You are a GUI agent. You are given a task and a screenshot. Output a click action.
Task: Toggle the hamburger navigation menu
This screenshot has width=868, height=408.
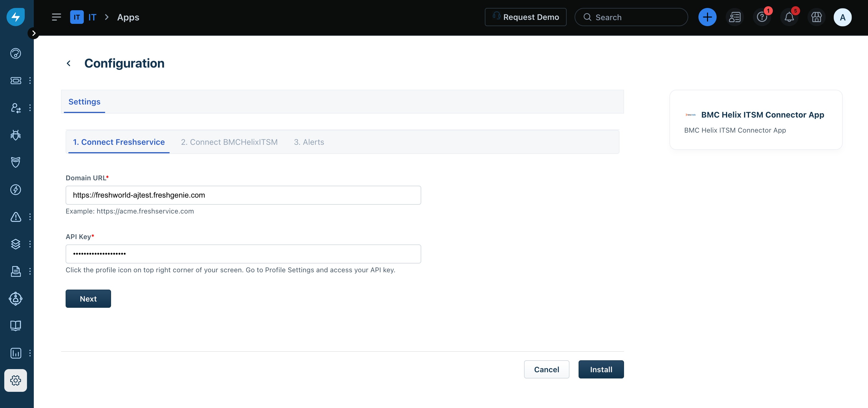click(x=56, y=17)
